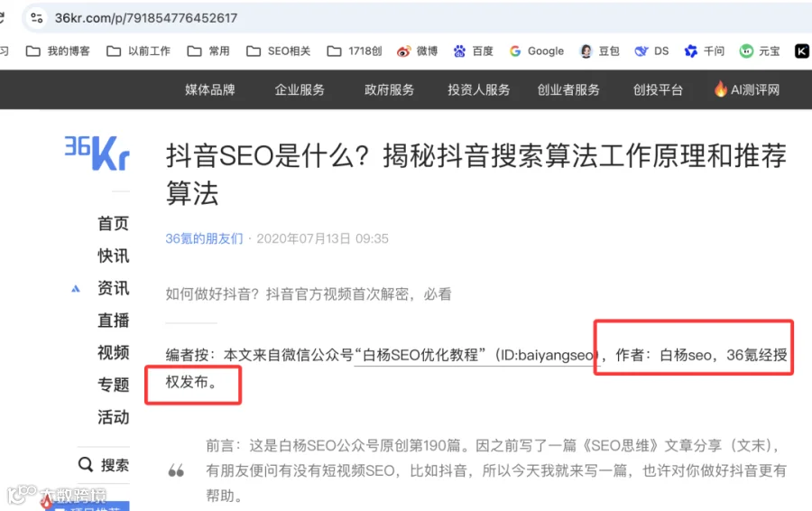
Task: Go to 直播 in the sidebar
Action: click(x=113, y=321)
